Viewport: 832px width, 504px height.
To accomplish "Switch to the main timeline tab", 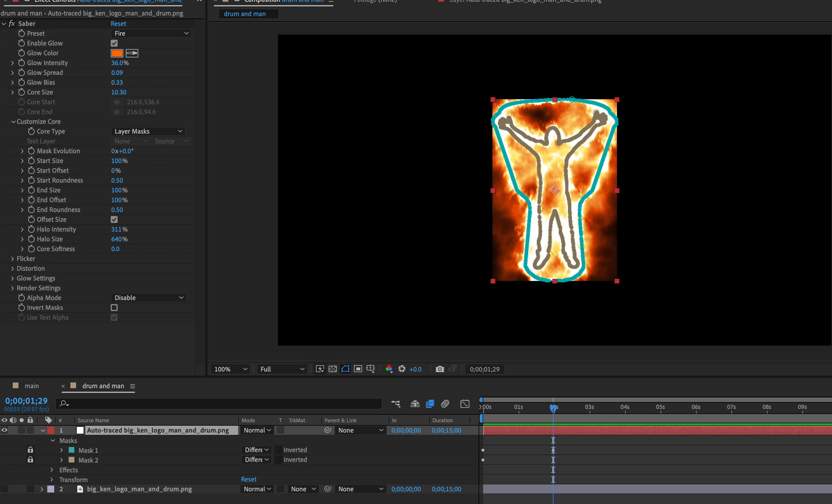I will point(31,386).
